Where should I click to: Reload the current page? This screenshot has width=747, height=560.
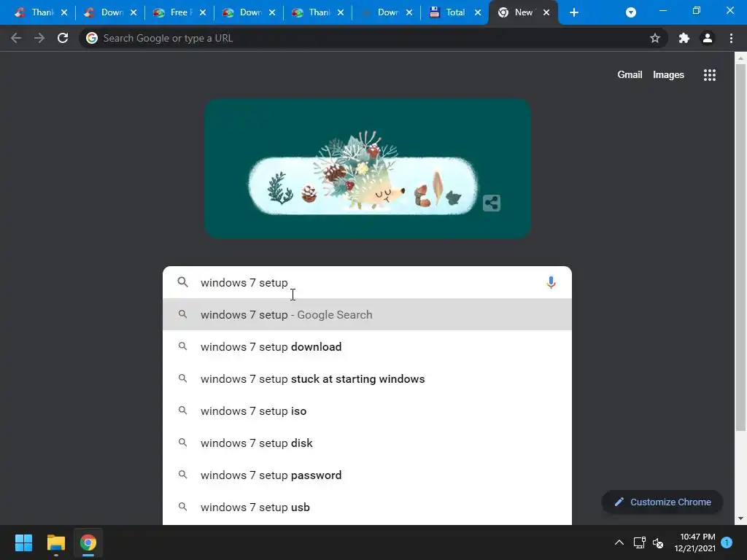(x=63, y=38)
